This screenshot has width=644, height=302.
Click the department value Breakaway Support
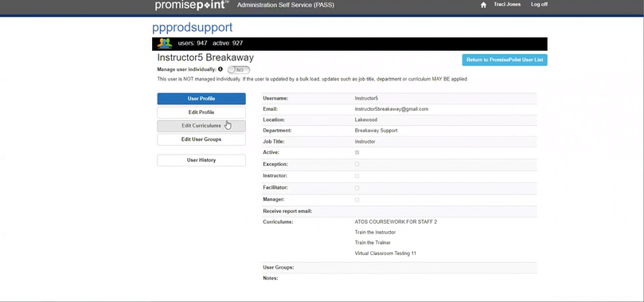click(377, 131)
